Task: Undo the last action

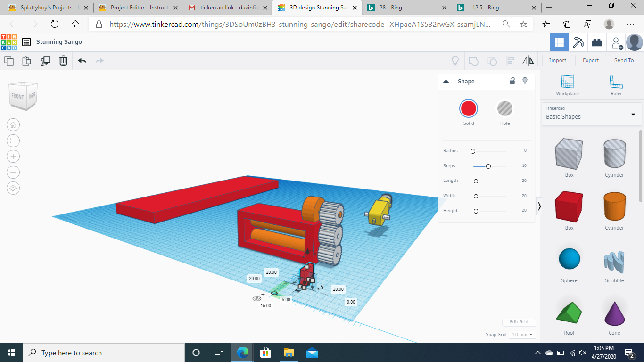Action: 82,60
